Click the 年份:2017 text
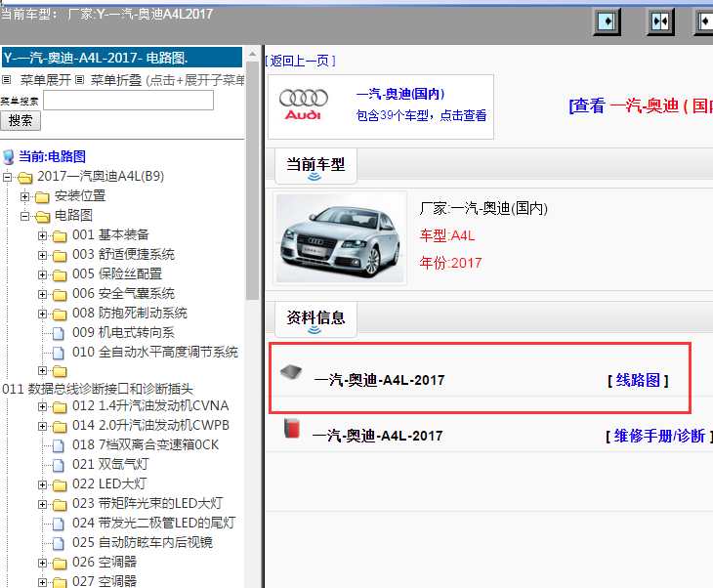This screenshot has width=713, height=588. (450, 263)
